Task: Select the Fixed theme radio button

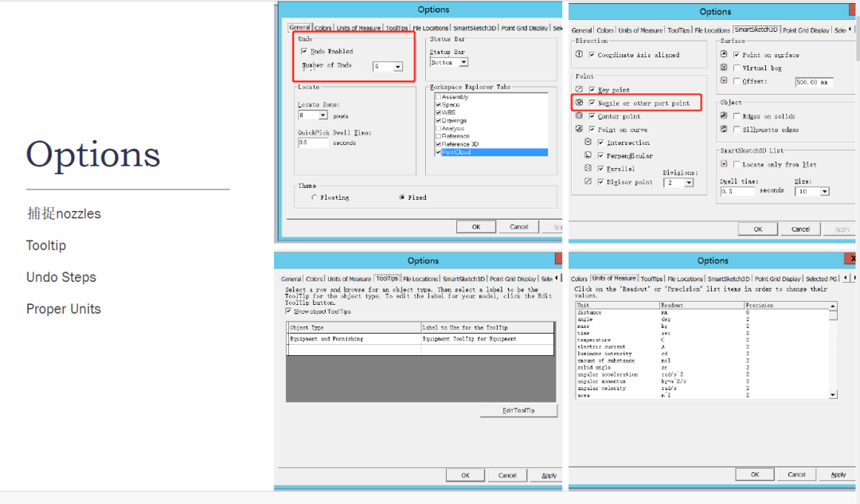Action: point(402,197)
